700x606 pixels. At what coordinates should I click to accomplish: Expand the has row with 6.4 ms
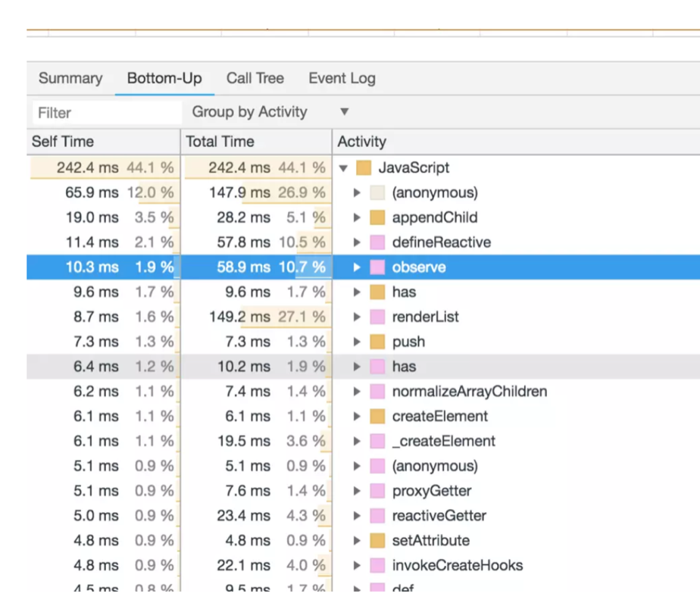pyautogui.click(x=357, y=367)
